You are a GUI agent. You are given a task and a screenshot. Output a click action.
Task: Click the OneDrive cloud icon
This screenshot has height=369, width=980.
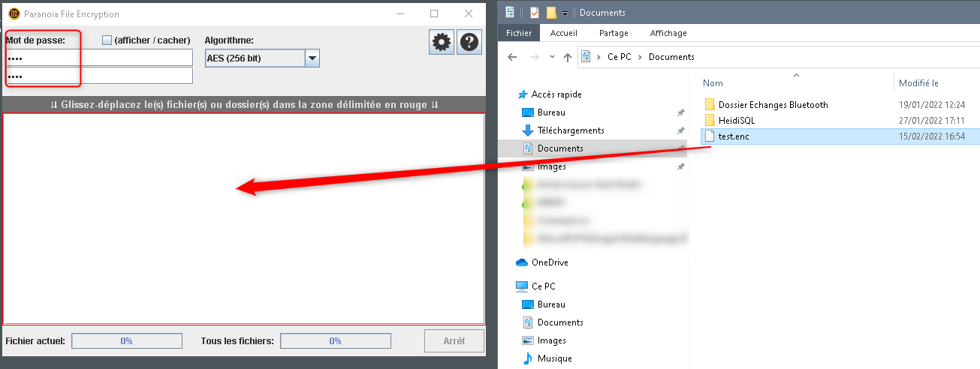tap(522, 262)
